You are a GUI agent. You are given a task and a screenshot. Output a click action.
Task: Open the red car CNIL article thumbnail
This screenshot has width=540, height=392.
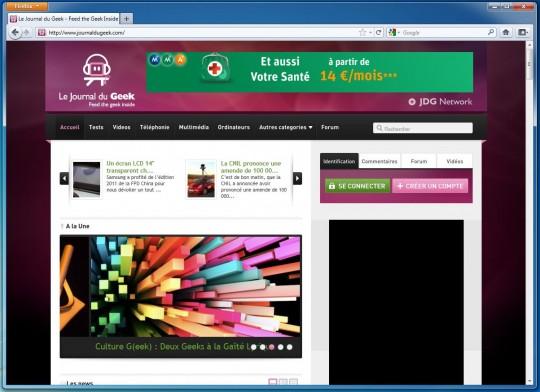click(x=201, y=179)
